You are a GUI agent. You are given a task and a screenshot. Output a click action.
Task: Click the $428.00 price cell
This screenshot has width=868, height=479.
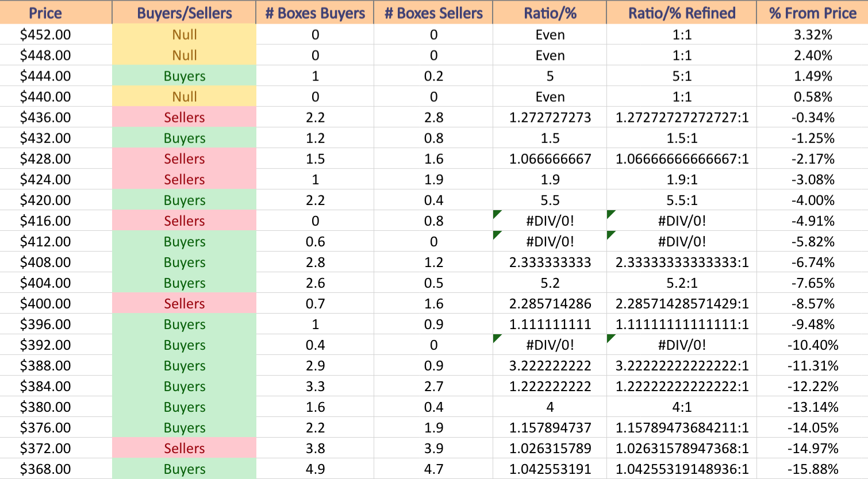tap(56, 159)
